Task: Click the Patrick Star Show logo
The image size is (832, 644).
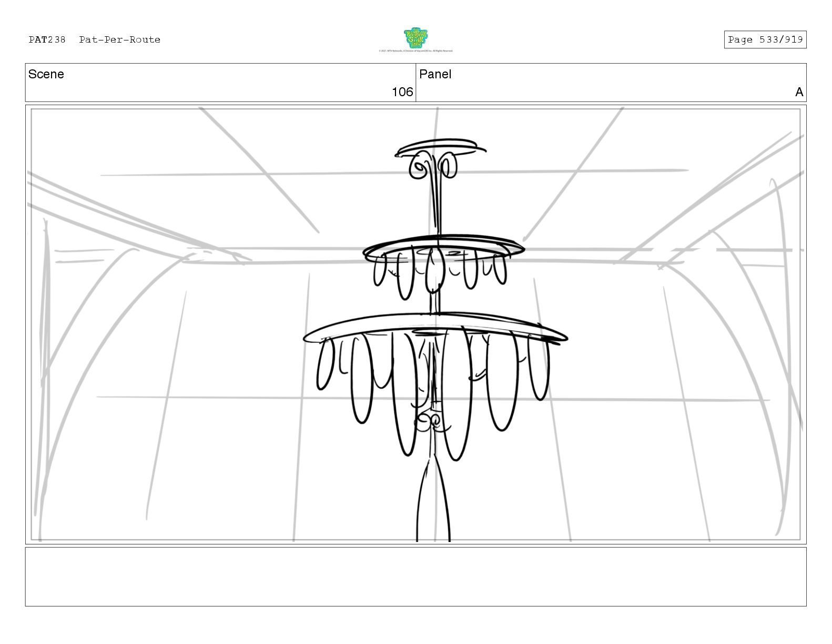Action: [415, 38]
